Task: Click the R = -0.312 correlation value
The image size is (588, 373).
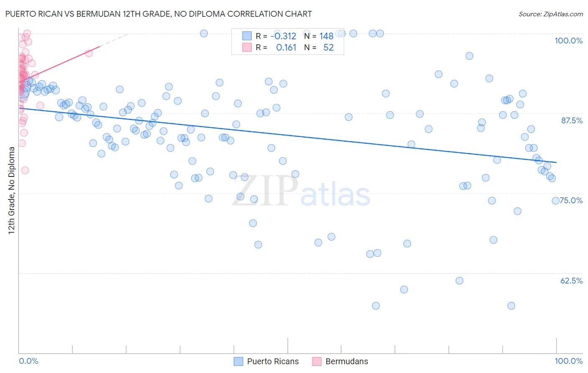Action: 276,36
